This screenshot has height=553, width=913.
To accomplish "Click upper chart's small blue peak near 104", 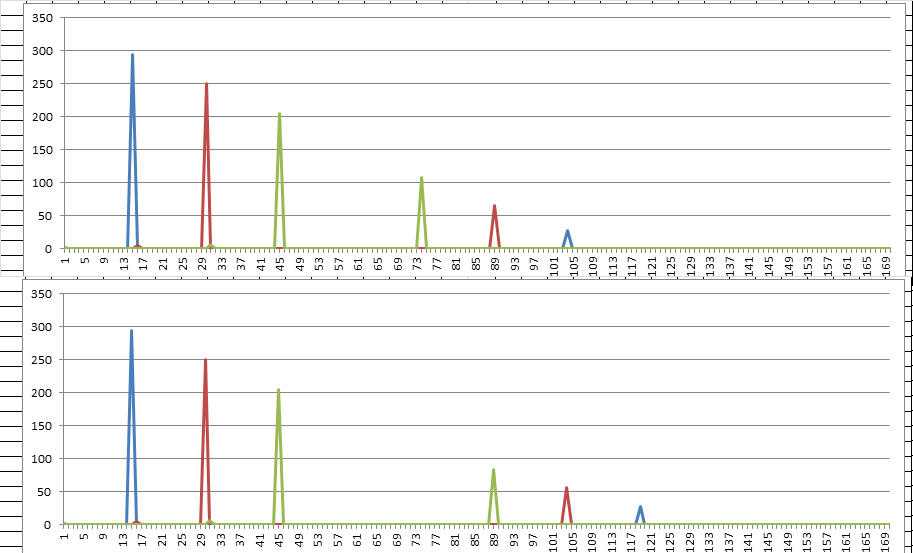I will click(567, 239).
